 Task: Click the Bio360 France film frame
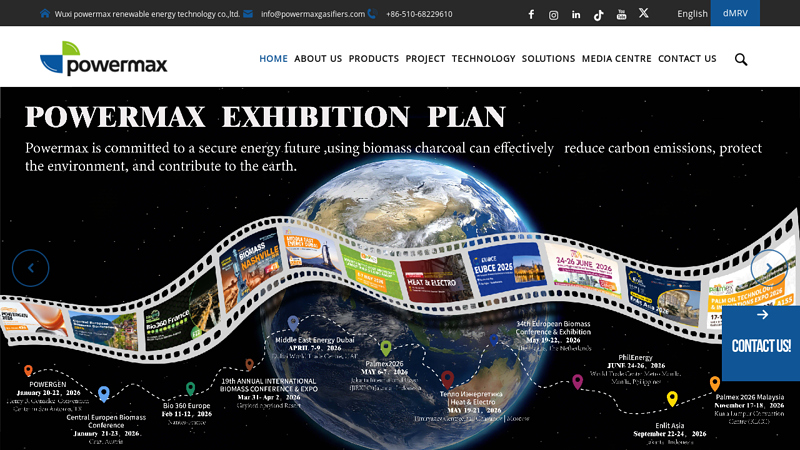(182, 311)
